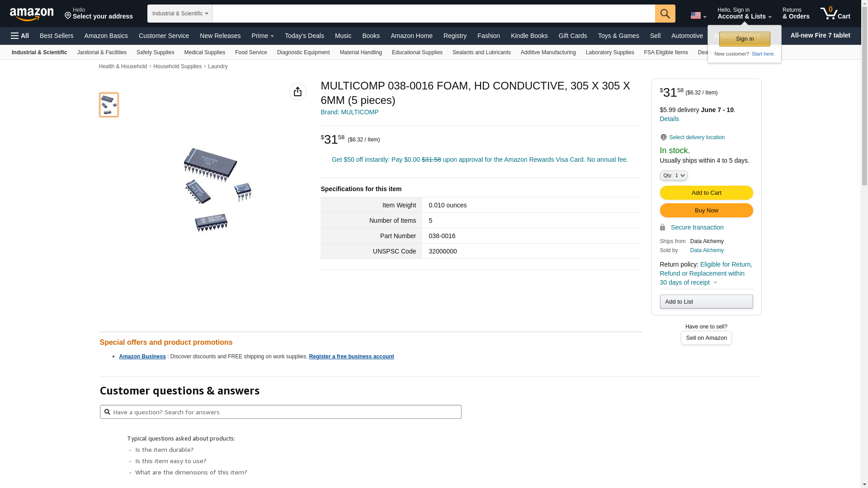Click the search magnifier button
868x488 pixels.
[665, 14]
